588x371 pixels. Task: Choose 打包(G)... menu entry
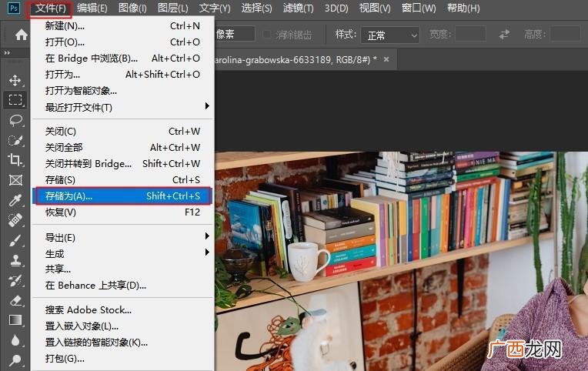(x=122, y=358)
